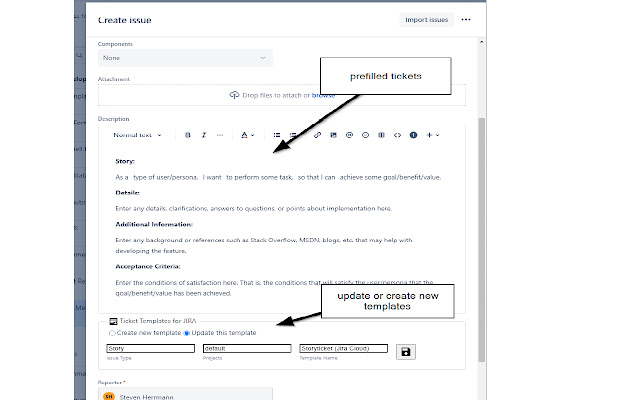Click the dialog scroll-up arrow
Viewport: 640px width, 400px height.
click(x=482, y=42)
